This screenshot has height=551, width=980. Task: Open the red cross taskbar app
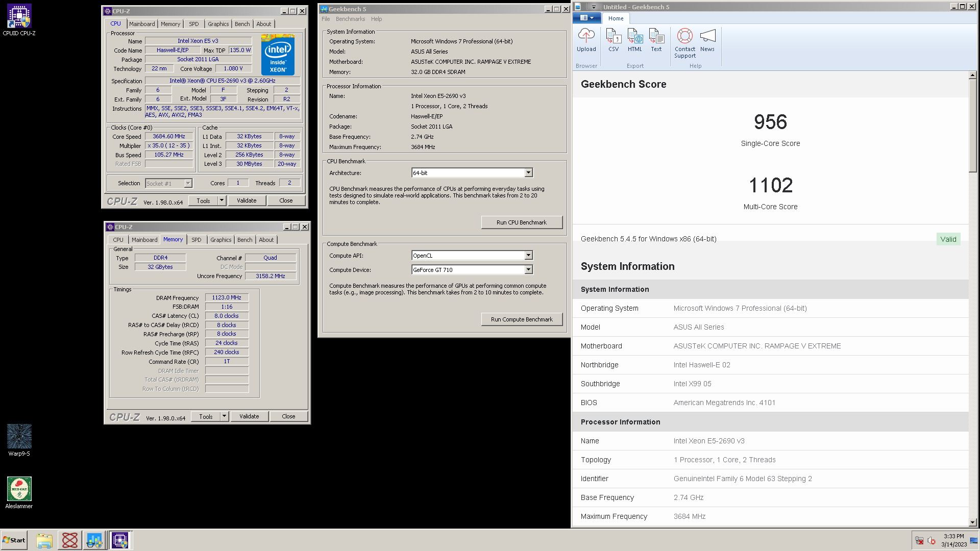70,540
